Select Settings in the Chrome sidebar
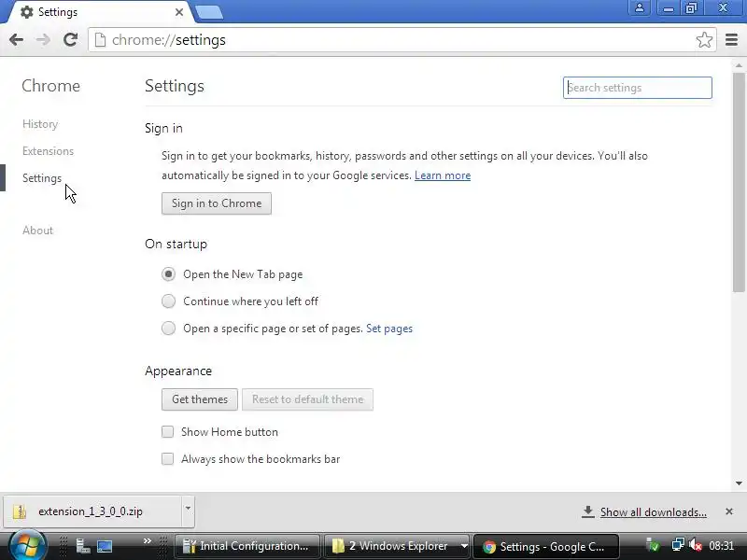 42,178
